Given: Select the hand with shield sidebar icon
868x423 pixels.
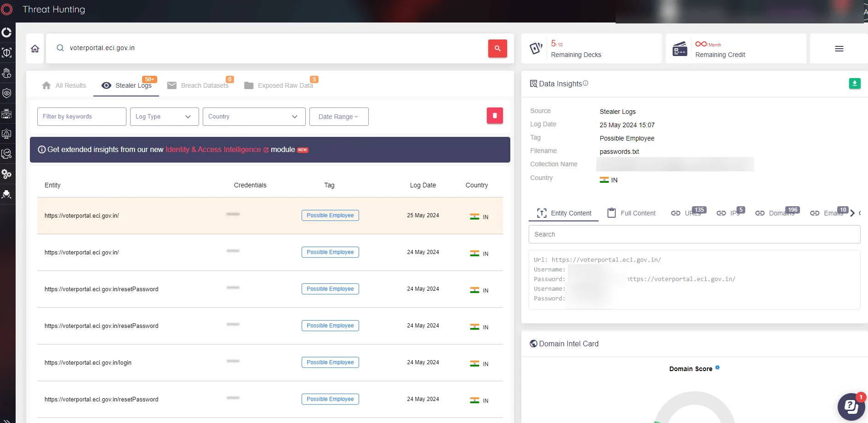Looking at the screenshot, I should pos(7,73).
